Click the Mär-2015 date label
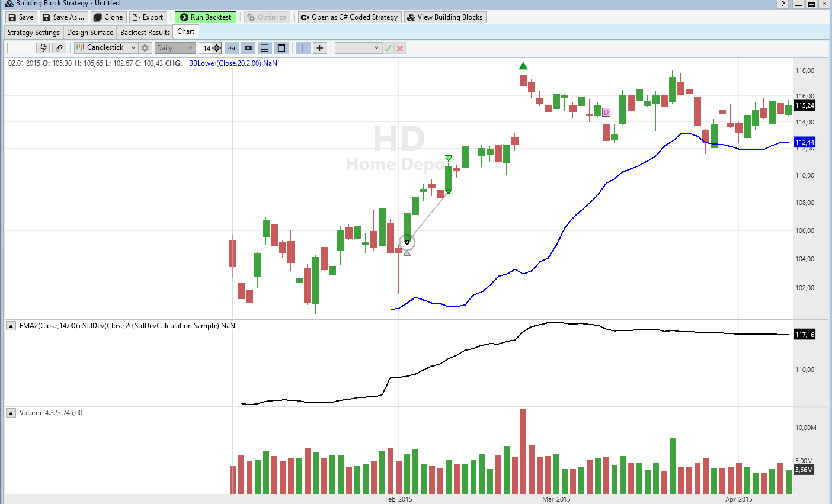 pos(556,499)
